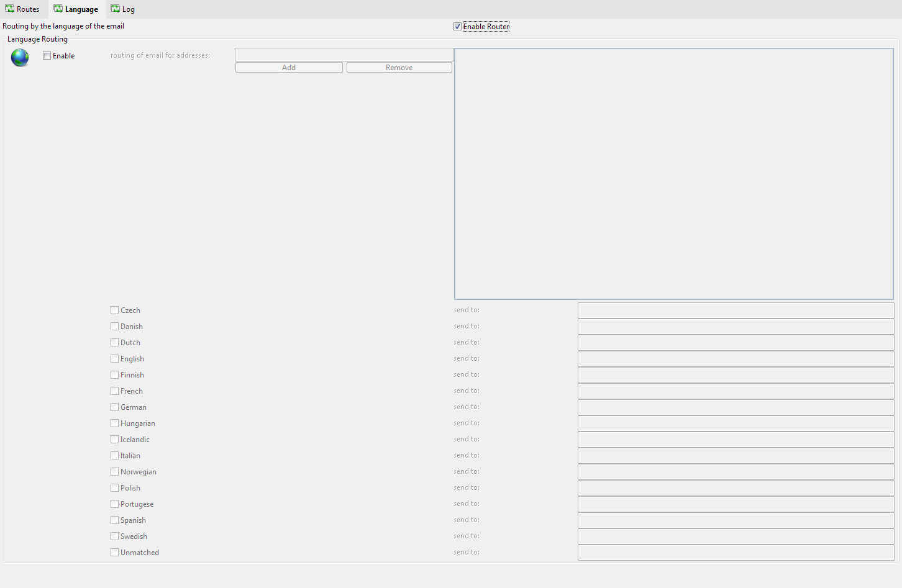Click the globe icon in Language Routing
The image size is (902, 588).
coord(20,57)
